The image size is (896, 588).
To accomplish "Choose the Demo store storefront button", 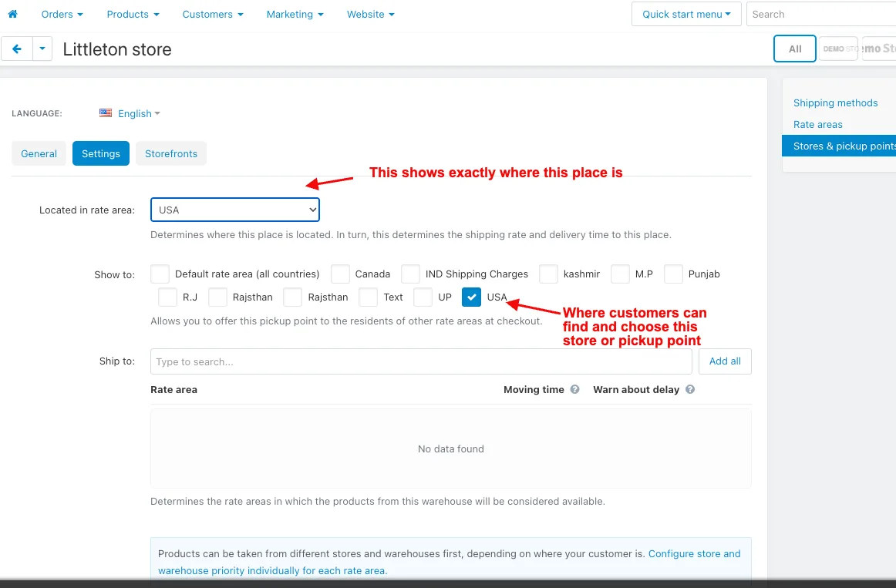I will [838, 49].
